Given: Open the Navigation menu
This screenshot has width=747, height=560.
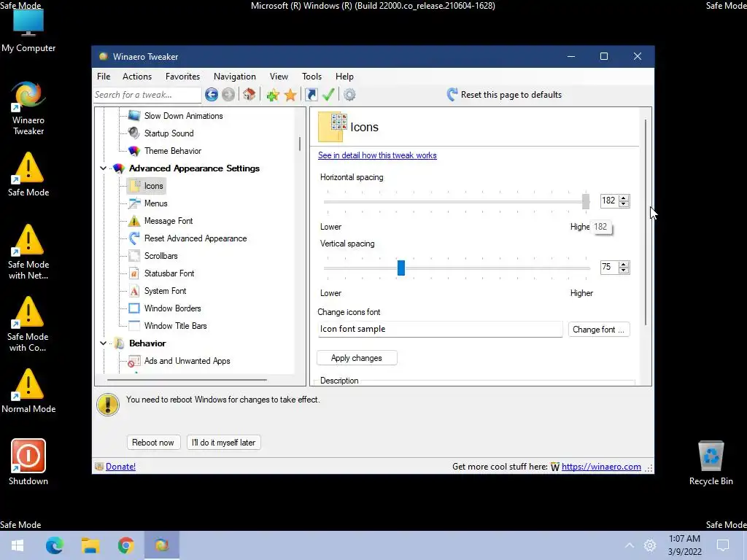Looking at the screenshot, I should pos(234,76).
